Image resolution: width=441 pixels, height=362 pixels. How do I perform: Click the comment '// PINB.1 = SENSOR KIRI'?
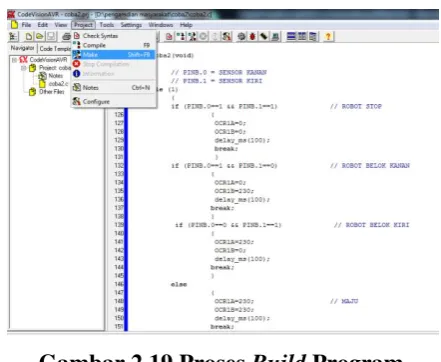[x=216, y=81]
